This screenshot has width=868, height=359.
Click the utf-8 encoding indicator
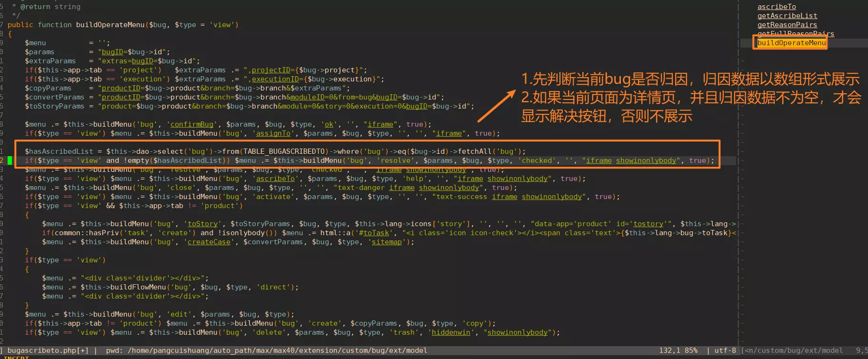click(x=725, y=350)
